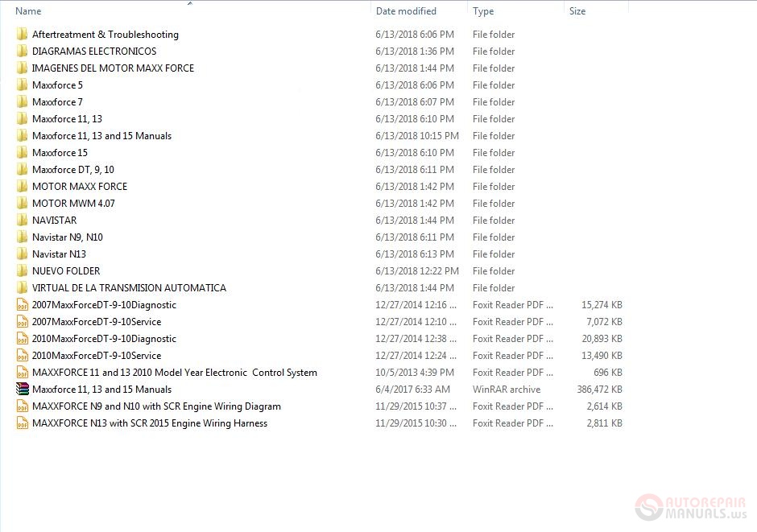Click PDF icon of 2007MaxxForceDT-9-10Diagnostic
Viewport: 757px width, 532px height.
(x=23, y=305)
